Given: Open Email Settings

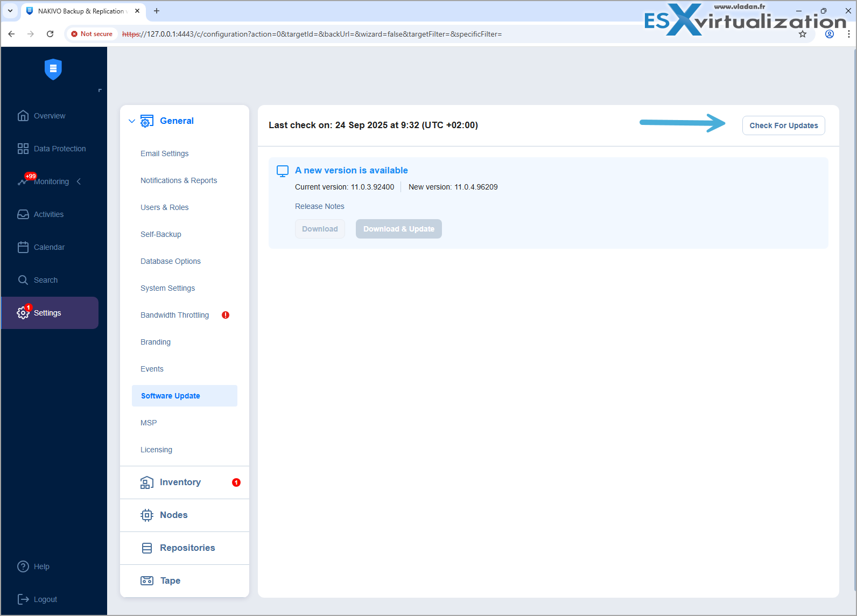Looking at the screenshot, I should [x=165, y=153].
